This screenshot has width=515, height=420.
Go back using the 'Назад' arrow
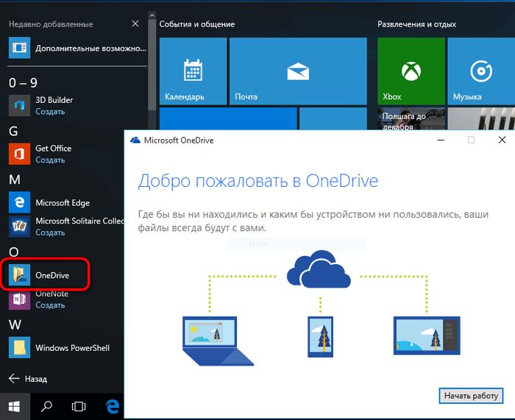[x=28, y=379]
